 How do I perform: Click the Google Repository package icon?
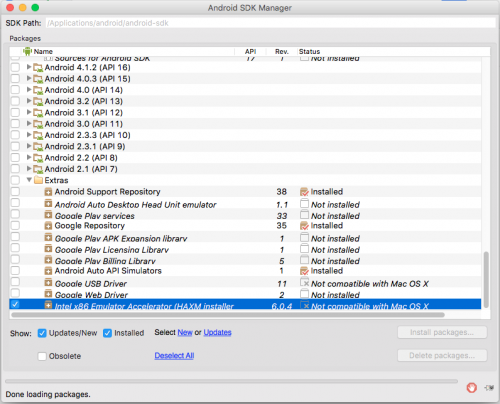pos(48,226)
